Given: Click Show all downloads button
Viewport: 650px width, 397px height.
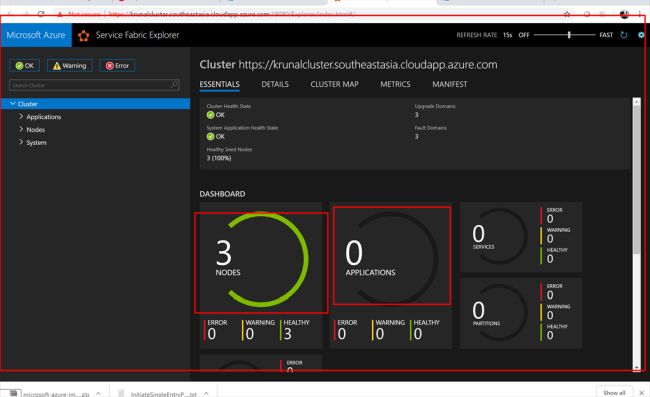Looking at the screenshot, I should pos(614,392).
